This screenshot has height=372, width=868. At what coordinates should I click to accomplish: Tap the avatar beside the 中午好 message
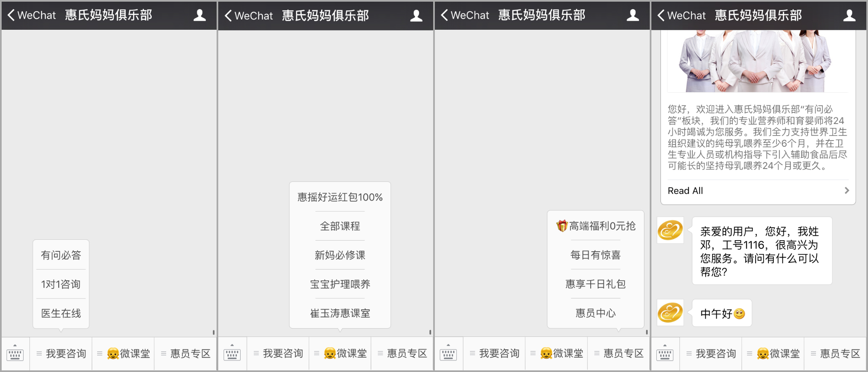pyautogui.click(x=670, y=312)
